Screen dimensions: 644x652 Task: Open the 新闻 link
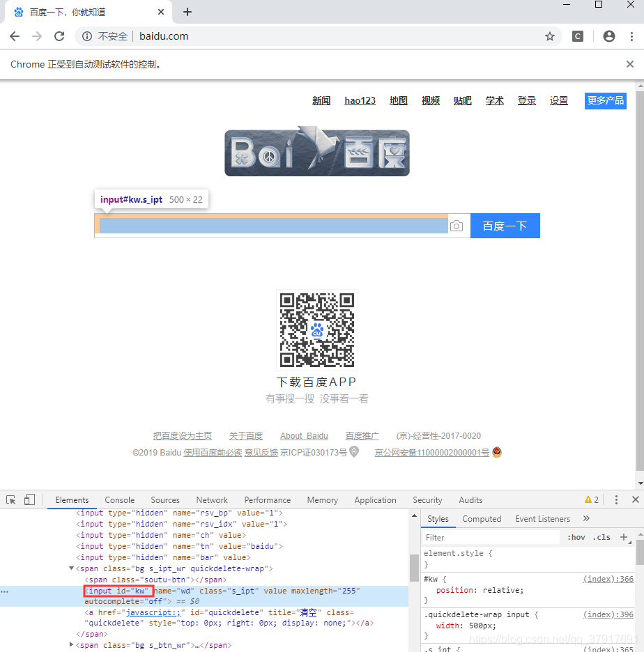tap(321, 100)
